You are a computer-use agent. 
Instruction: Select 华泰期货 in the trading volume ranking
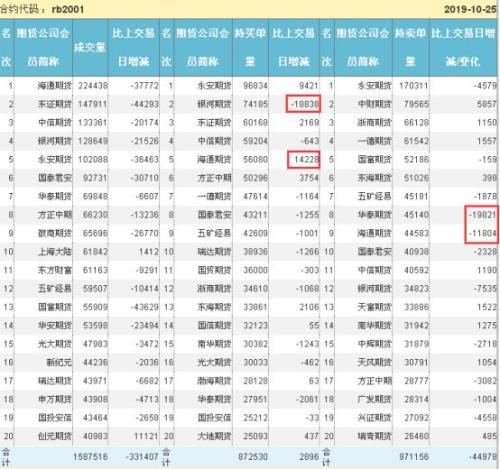[55, 196]
